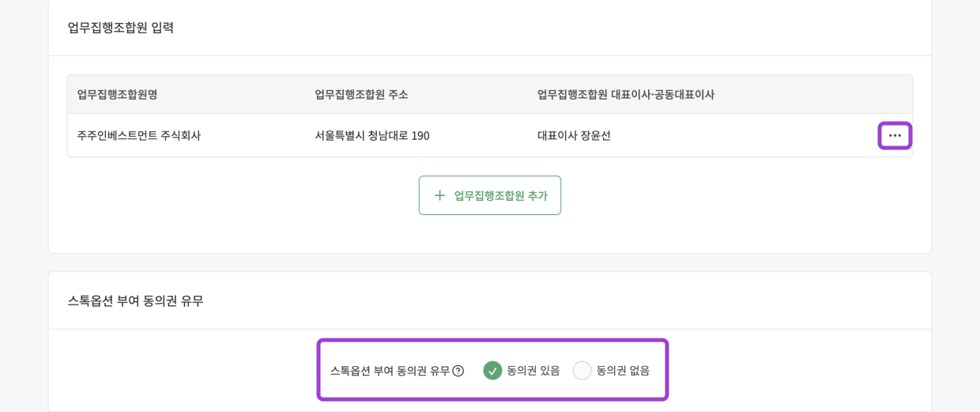
Task: Select the 주주인베스트먼트 주식회사 name cell
Action: pos(139,135)
